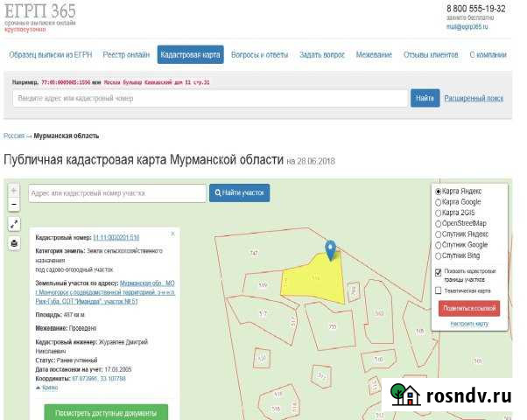Select Карта Яндекс radio option

click(438, 192)
